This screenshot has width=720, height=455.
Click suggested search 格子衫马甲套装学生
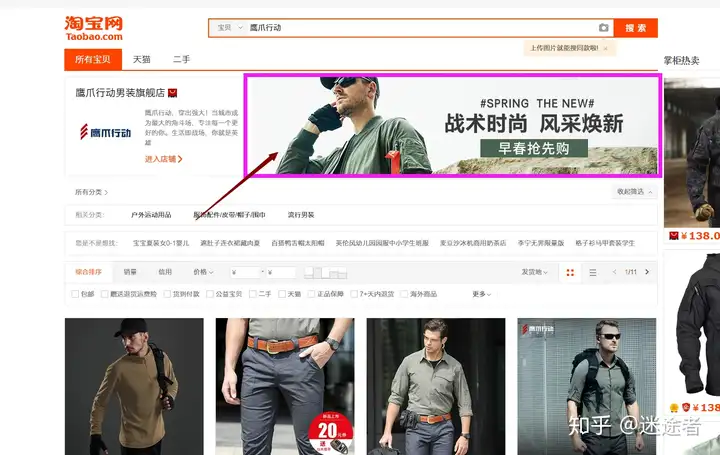(x=605, y=243)
